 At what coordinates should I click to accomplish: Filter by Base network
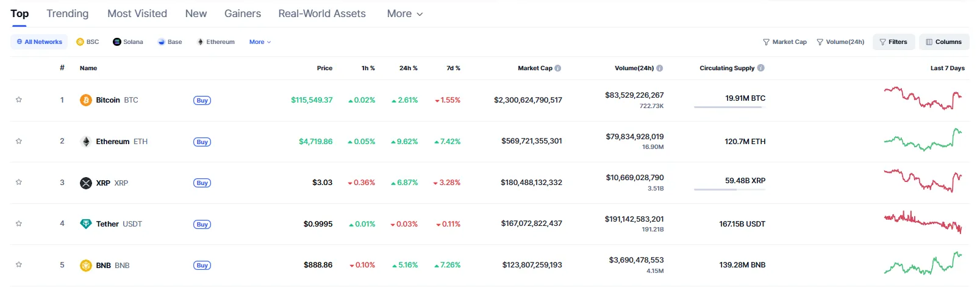pos(170,42)
